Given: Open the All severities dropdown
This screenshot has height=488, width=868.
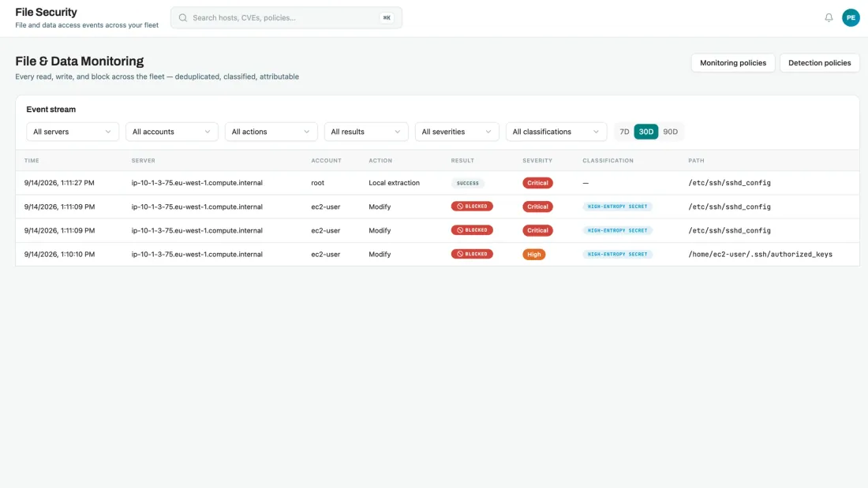Looking at the screenshot, I should tap(457, 132).
